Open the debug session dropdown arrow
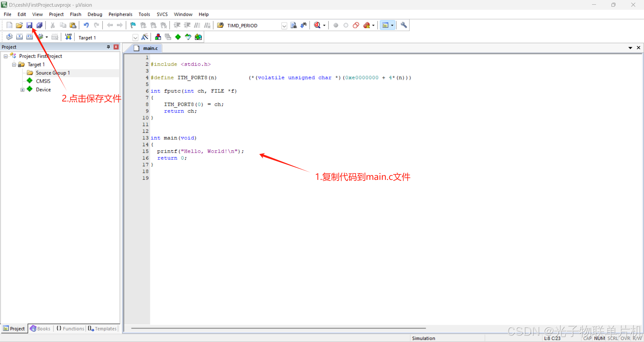Viewport: 644px width, 342px height. tap(324, 25)
